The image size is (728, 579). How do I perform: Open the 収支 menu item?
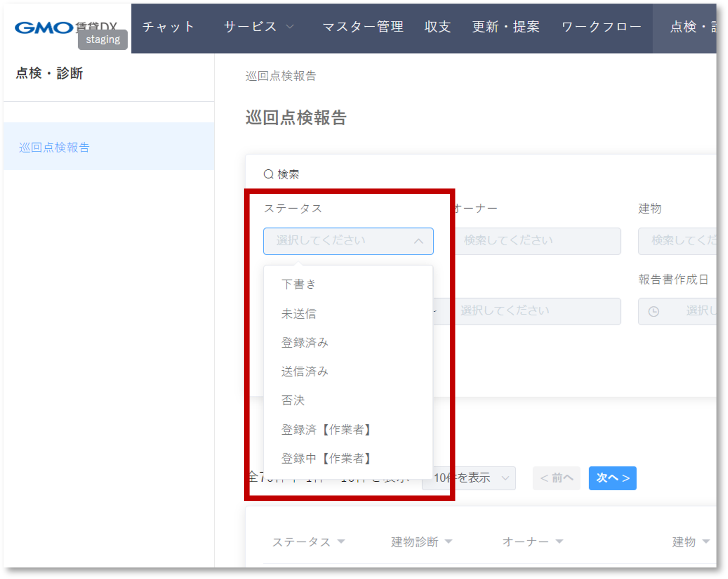(438, 26)
